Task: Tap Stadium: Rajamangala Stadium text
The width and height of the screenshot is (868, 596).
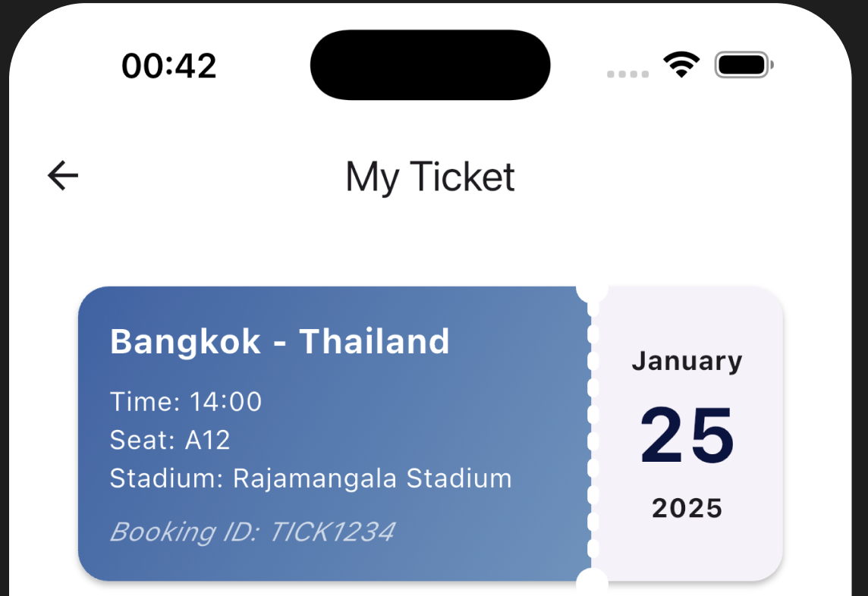Action: click(x=310, y=478)
